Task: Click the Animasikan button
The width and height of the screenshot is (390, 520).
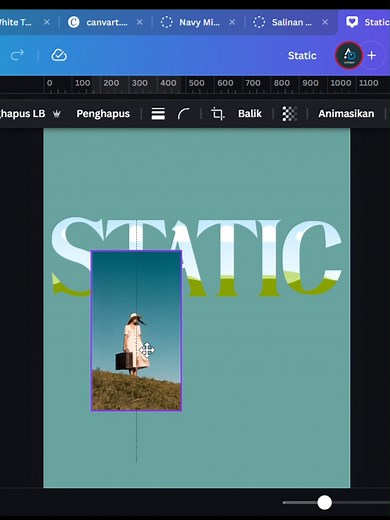Action: coord(346,114)
